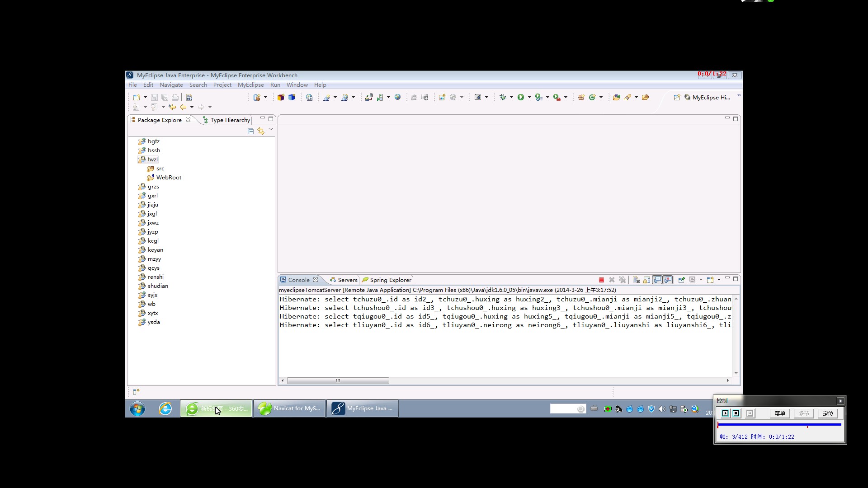
Task: Click the Clear Console icon
Action: (x=636, y=280)
